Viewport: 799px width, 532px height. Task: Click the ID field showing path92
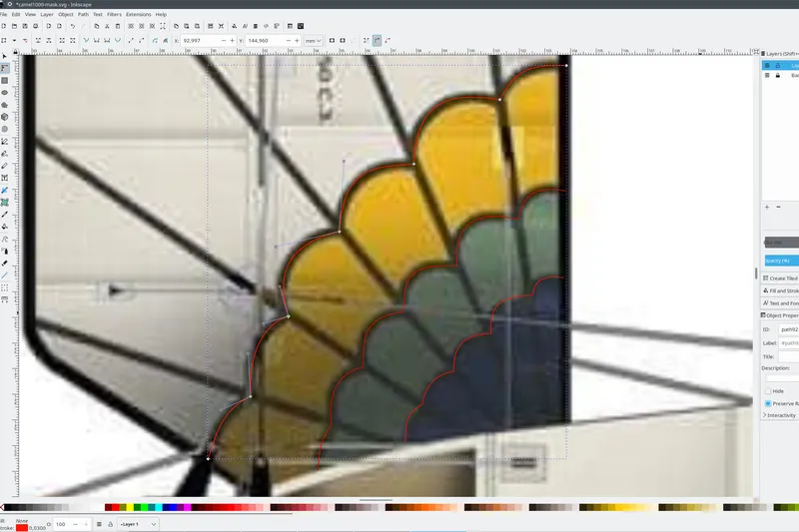789,329
